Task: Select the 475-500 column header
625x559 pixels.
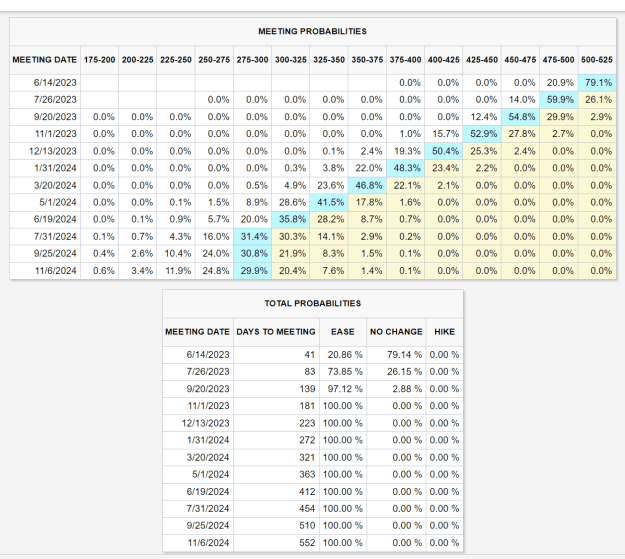Action: click(x=559, y=60)
